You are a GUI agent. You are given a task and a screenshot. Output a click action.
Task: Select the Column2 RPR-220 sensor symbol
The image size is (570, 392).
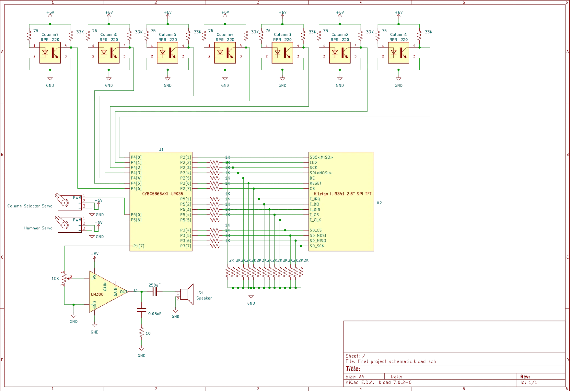pyautogui.click(x=340, y=53)
